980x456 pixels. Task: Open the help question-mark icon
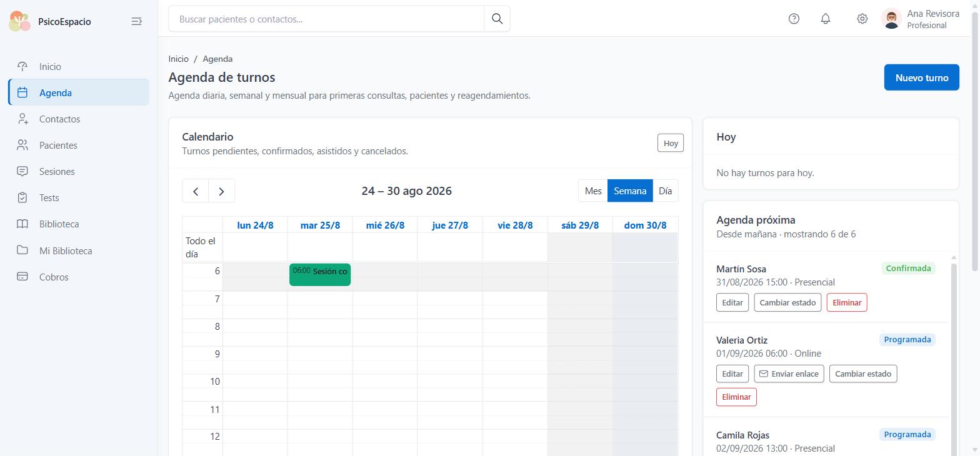[x=794, y=19]
